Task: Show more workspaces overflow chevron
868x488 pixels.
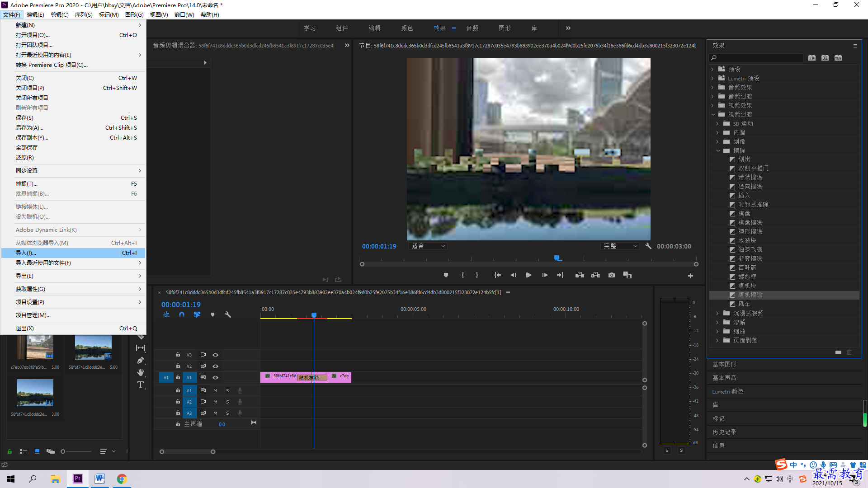Action: point(568,28)
